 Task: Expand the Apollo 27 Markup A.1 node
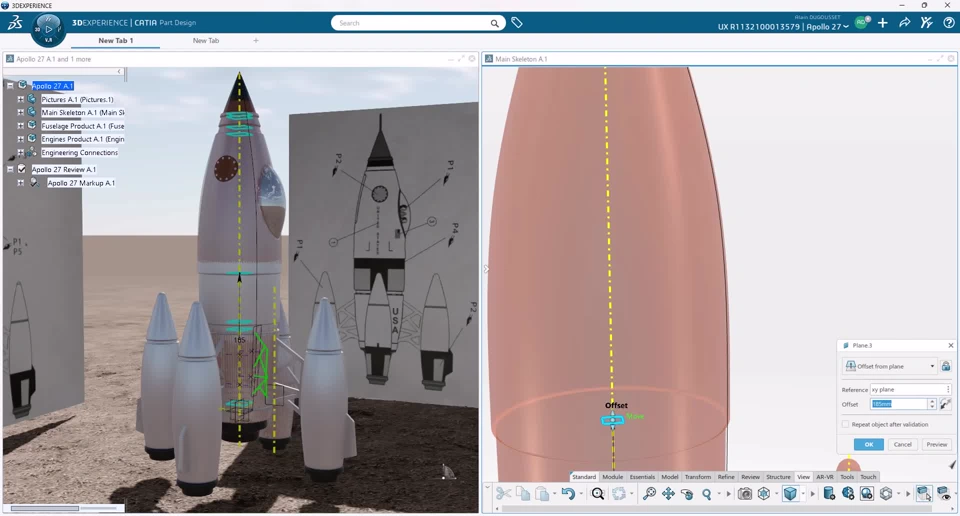point(20,182)
